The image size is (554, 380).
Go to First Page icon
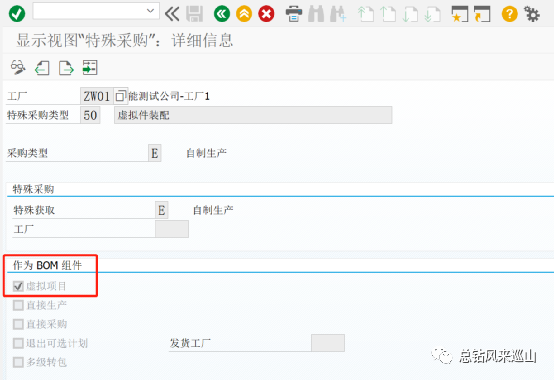[x=366, y=14]
